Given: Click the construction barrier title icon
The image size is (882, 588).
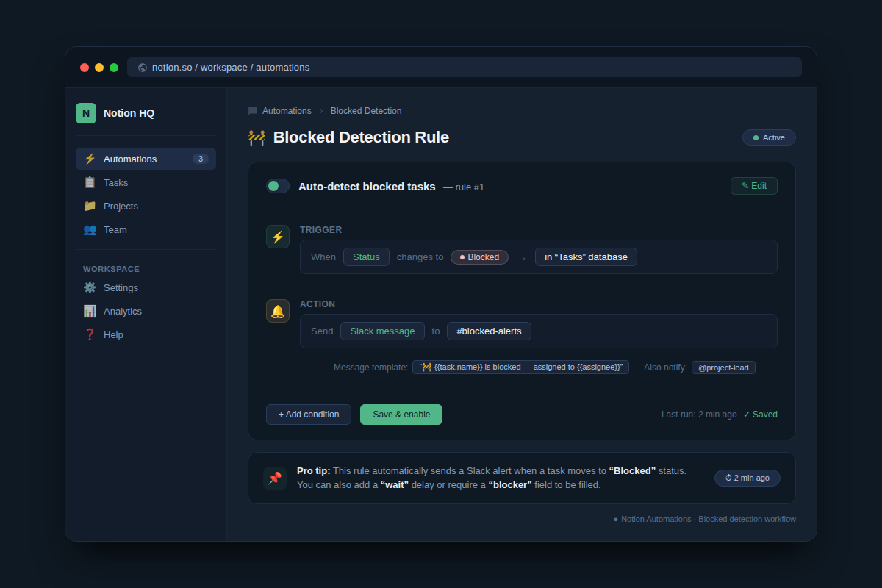Looking at the screenshot, I should [x=257, y=137].
